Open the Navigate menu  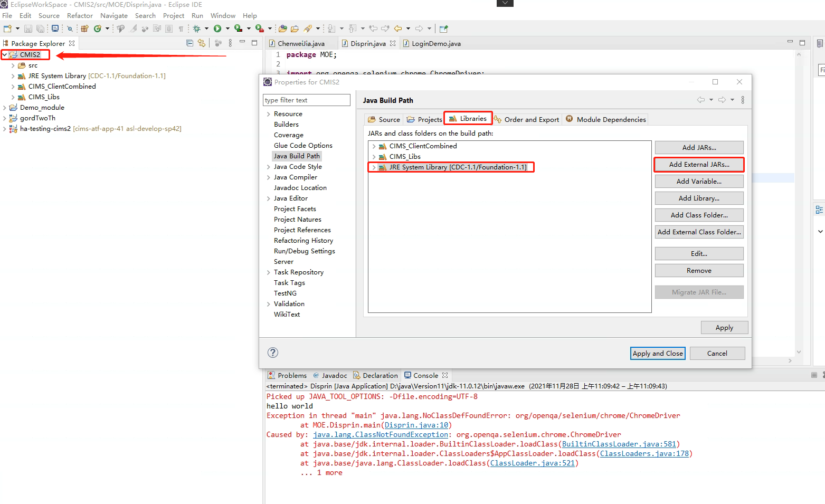(x=114, y=15)
